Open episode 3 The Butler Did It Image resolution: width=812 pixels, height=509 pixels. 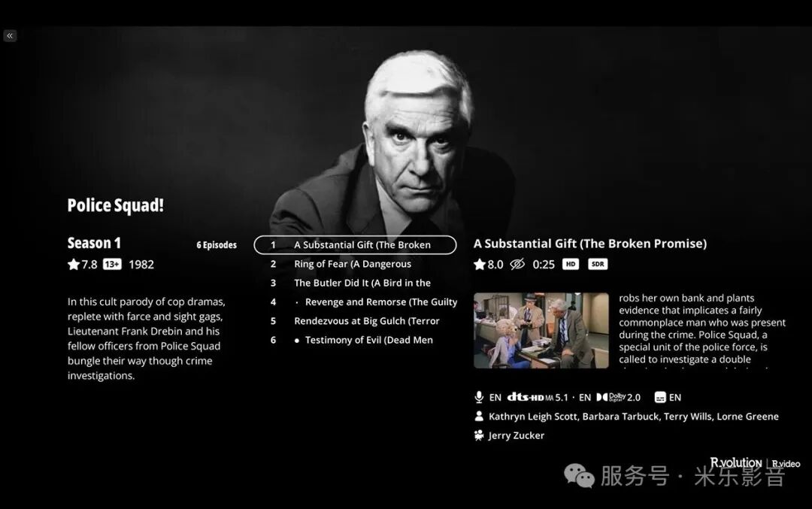(x=362, y=283)
